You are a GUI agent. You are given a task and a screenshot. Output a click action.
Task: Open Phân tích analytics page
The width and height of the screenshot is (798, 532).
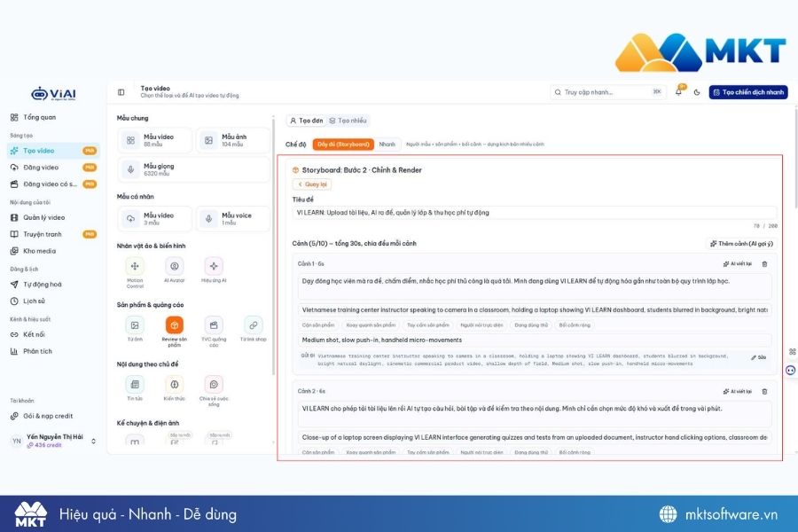click(37, 351)
